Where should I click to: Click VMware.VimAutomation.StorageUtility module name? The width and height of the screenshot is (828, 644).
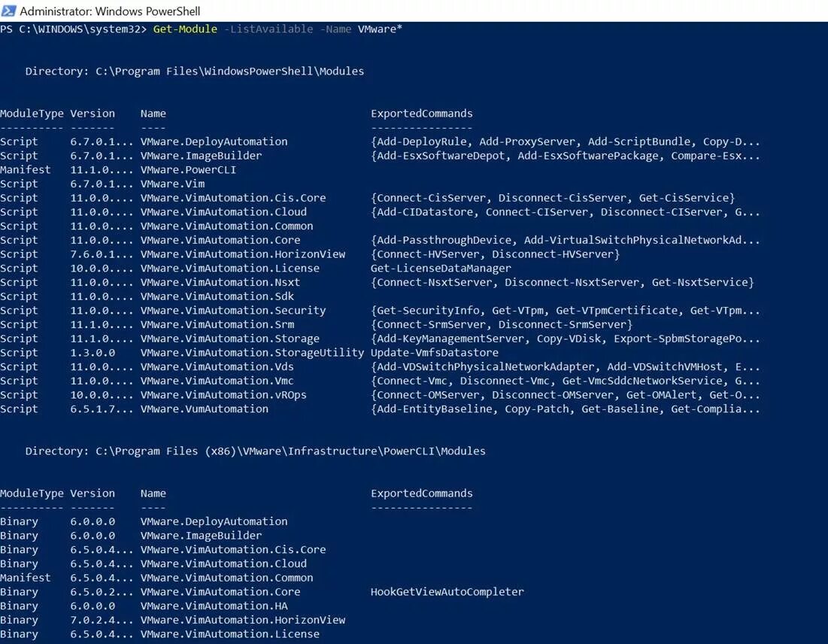coord(252,353)
